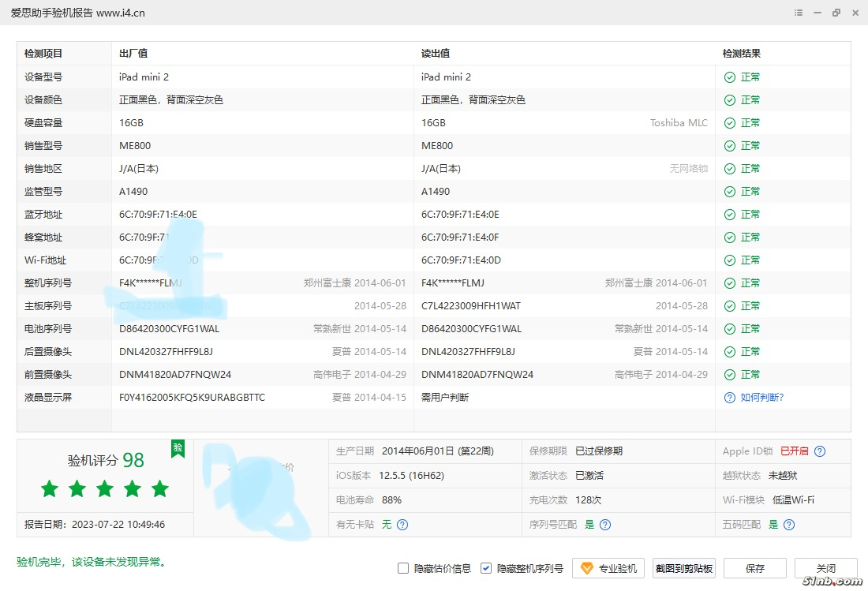868x591 pixels.
Task: Open the 如何判断? help link
Action: pyautogui.click(x=761, y=398)
